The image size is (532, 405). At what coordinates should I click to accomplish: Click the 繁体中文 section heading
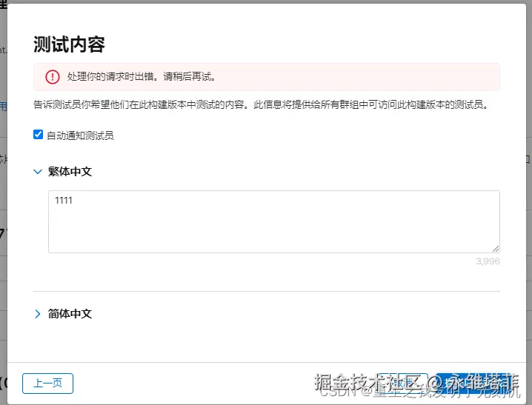(70, 171)
